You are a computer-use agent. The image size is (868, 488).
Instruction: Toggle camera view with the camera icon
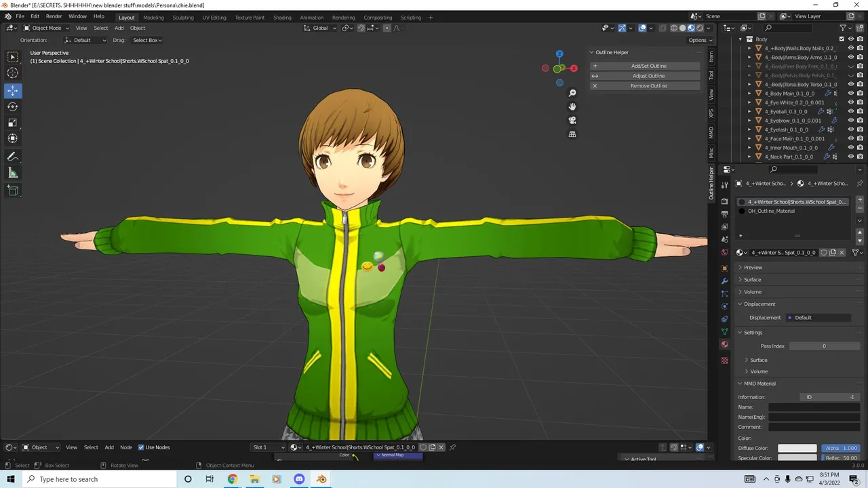[572, 120]
